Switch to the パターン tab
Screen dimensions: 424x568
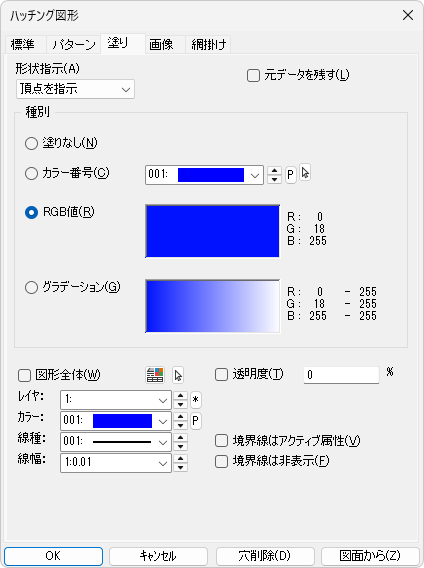point(74,45)
